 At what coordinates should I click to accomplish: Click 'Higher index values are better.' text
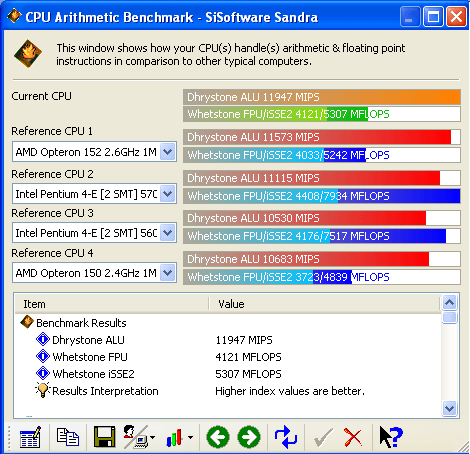pyautogui.click(x=290, y=391)
